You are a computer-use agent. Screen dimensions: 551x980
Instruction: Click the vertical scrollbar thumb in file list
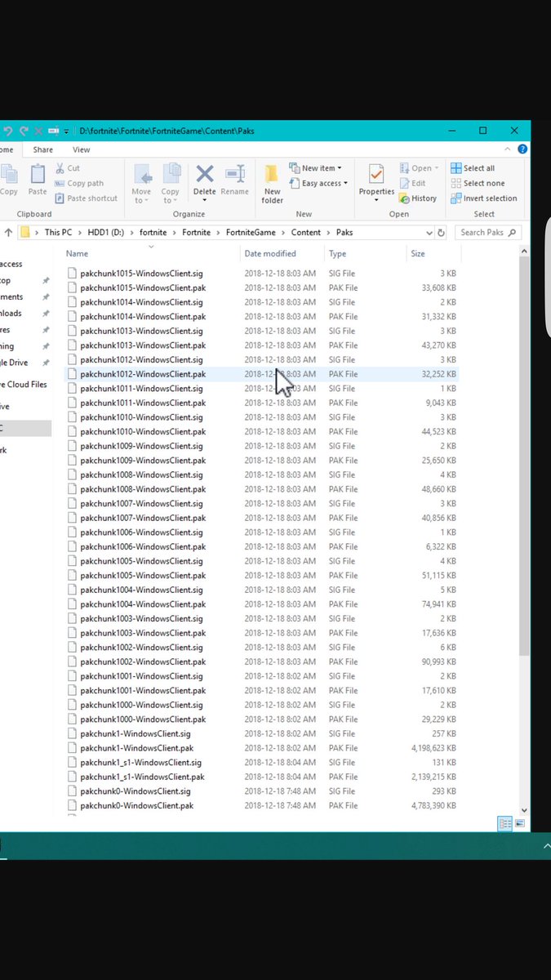[x=525, y=456]
